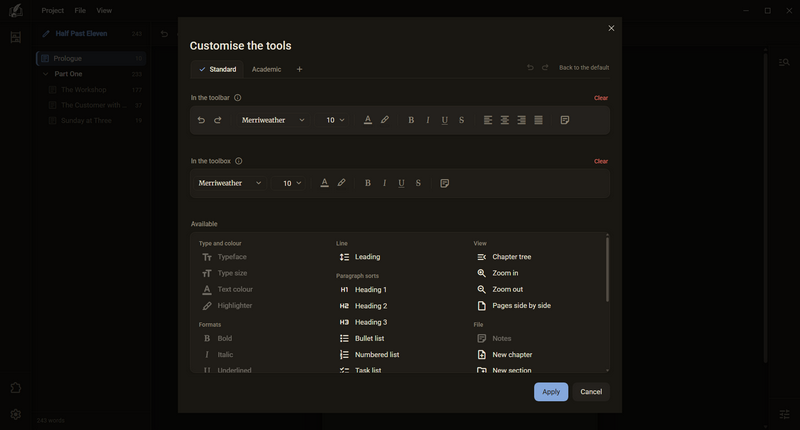Add a new toolset tab with plus
Viewport: 800px width, 430px height.
tap(299, 69)
